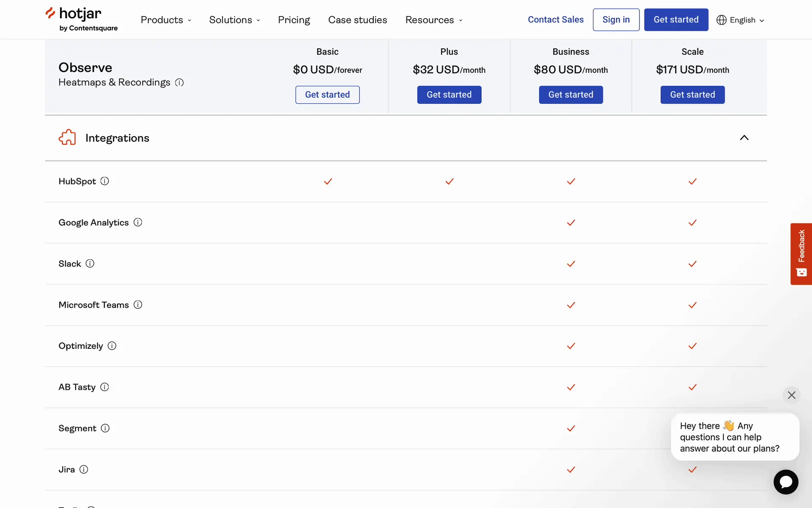This screenshot has height=508, width=812.
Task: Click Optimizely info icon
Action: 112,346
